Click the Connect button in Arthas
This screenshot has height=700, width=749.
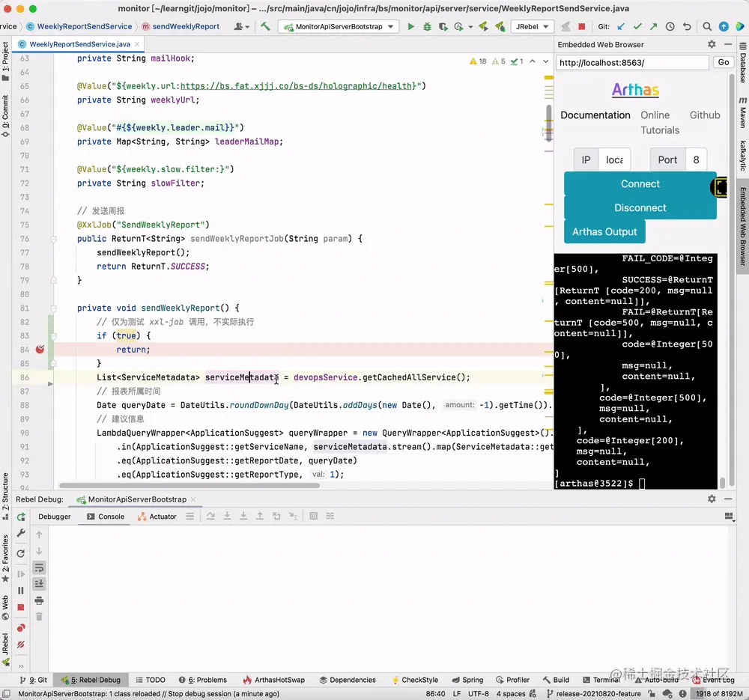pyautogui.click(x=640, y=184)
